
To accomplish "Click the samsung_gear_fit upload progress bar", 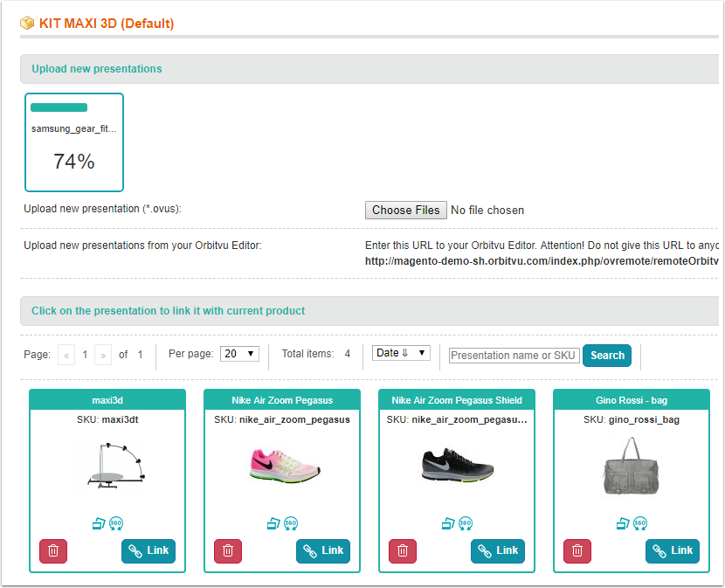I will point(59,107).
